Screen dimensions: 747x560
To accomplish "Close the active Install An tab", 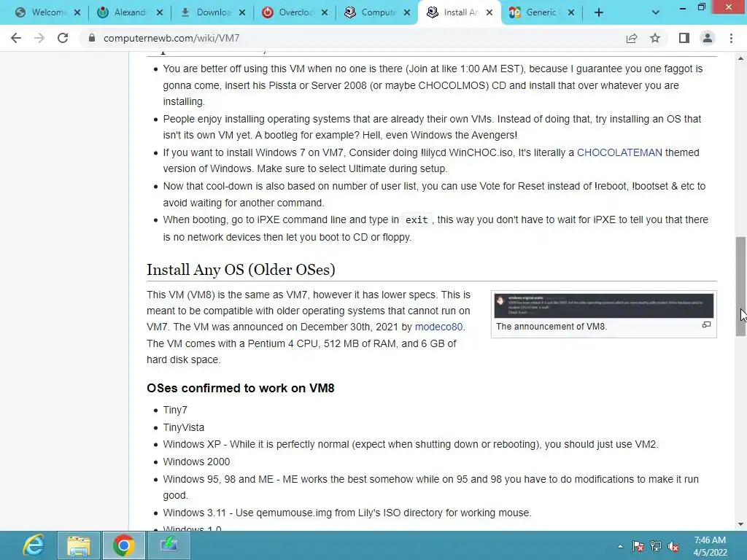I will coord(489,13).
